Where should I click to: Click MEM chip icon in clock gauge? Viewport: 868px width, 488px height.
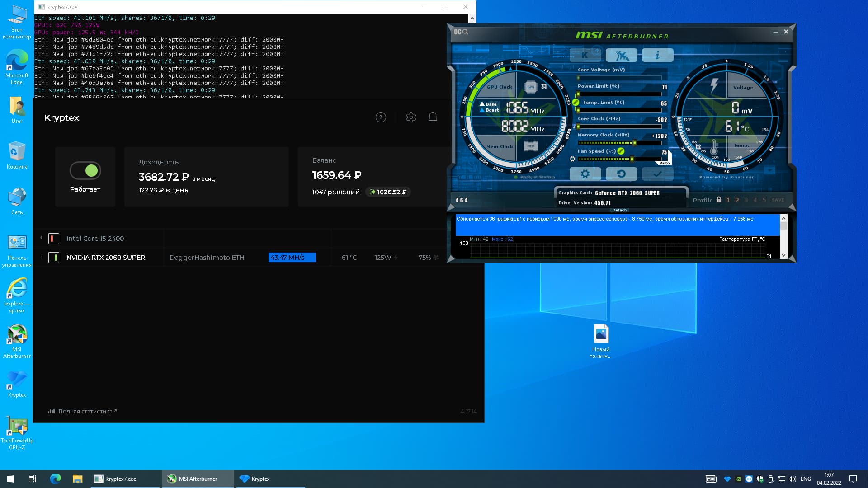tap(531, 146)
